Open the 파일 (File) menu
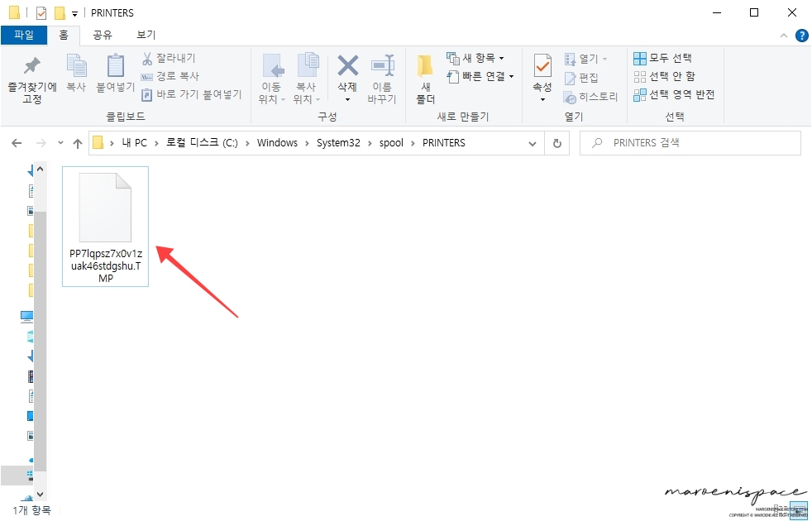 [24, 35]
